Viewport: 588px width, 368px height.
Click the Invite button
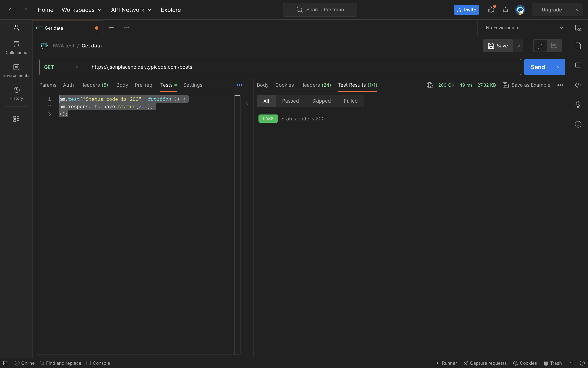tap(466, 10)
